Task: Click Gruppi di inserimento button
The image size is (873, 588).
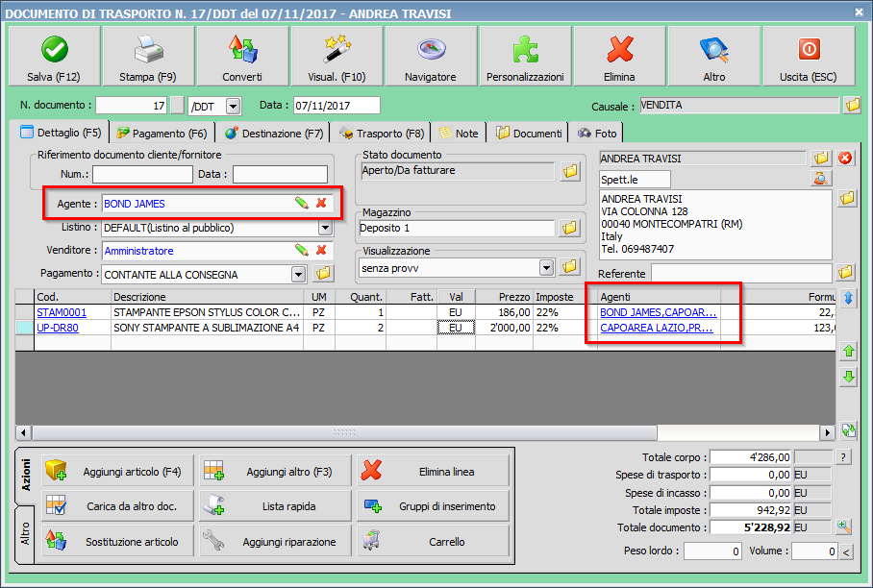Action: coord(433,505)
